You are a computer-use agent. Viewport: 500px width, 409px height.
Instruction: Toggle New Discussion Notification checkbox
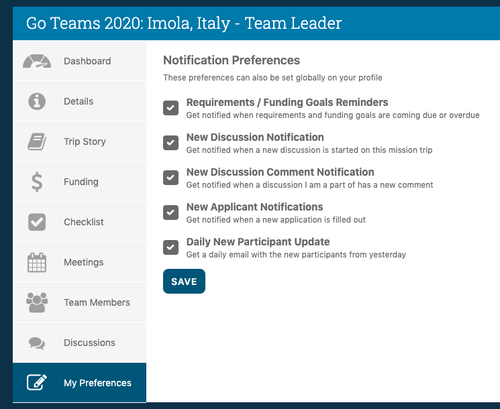pyautogui.click(x=171, y=143)
